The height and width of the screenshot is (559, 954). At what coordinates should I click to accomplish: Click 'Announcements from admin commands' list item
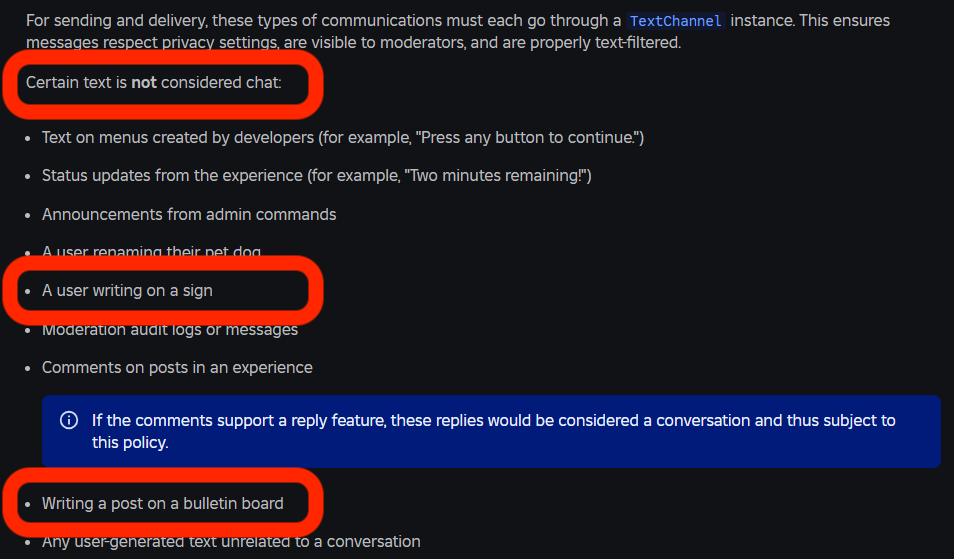click(x=189, y=214)
